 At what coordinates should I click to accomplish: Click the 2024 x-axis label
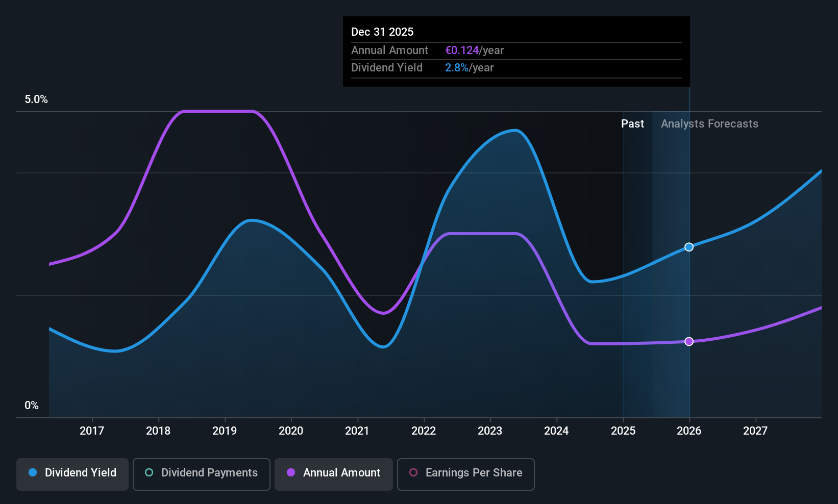tap(556, 431)
